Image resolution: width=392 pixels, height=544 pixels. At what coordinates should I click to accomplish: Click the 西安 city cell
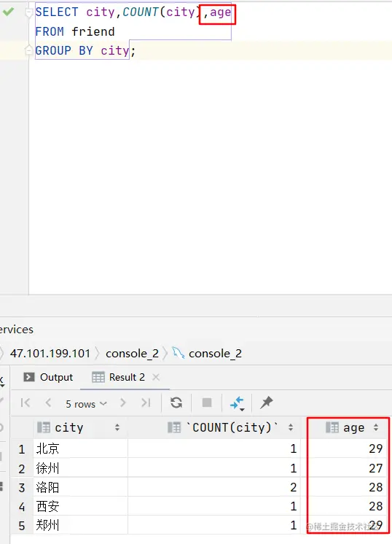[x=81, y=506]
